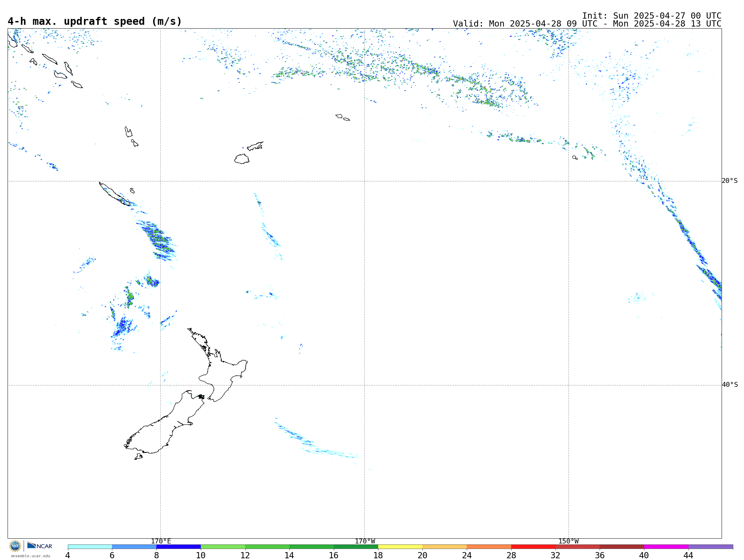
Task: Click colorbar tick label '16'
Action: coord(334,555)
